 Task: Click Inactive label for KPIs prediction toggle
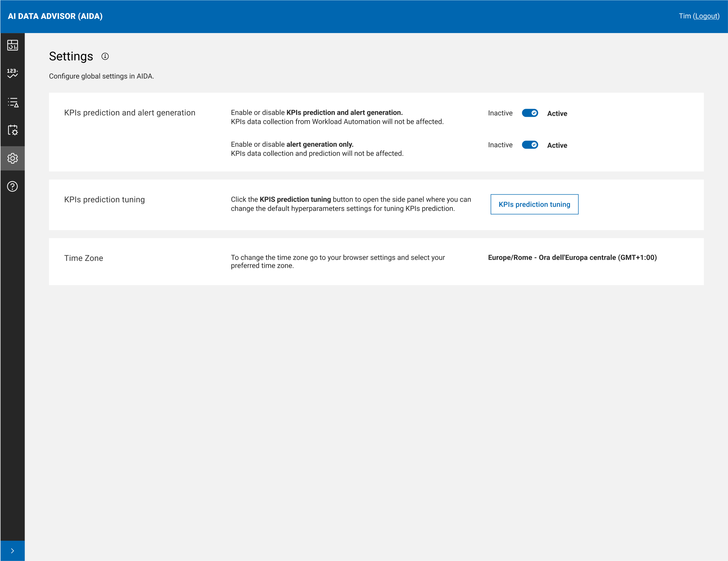(500, 113)
